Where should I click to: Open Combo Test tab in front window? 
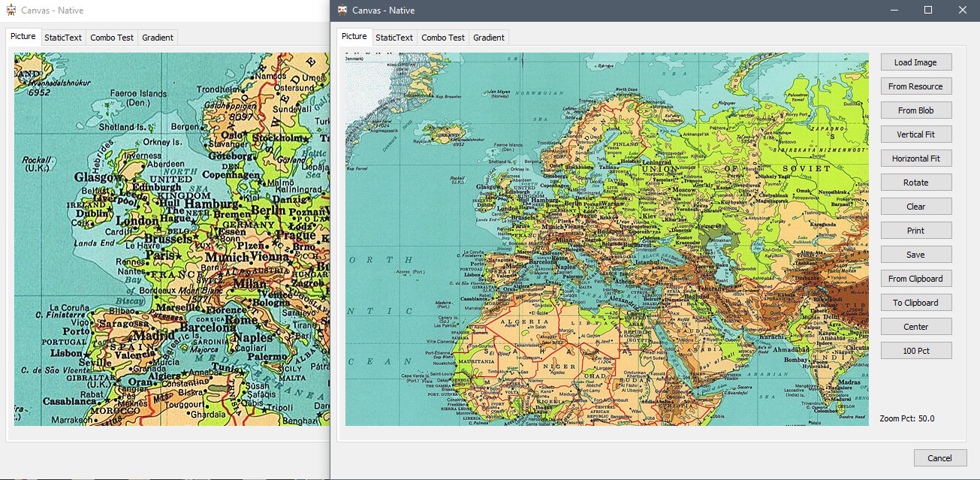443,38
